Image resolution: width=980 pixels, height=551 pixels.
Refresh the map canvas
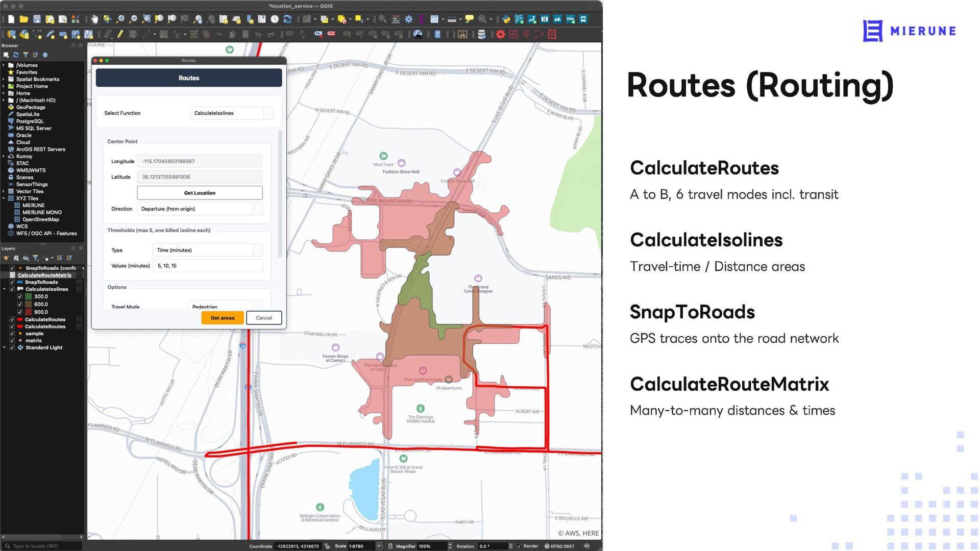(x=287, y=19)
